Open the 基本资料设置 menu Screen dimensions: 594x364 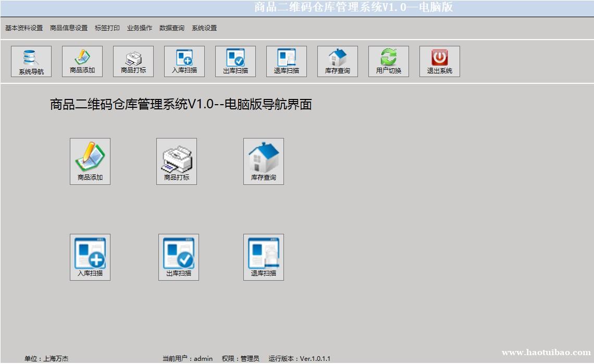click(x=24, y=28)
